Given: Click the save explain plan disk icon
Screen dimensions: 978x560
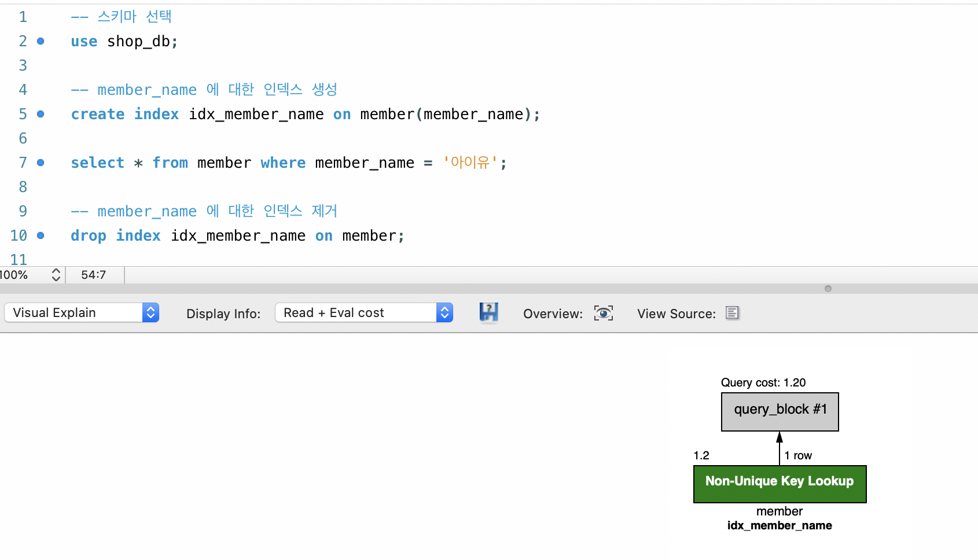Looking at the screenshot, I should coord(489,313).
